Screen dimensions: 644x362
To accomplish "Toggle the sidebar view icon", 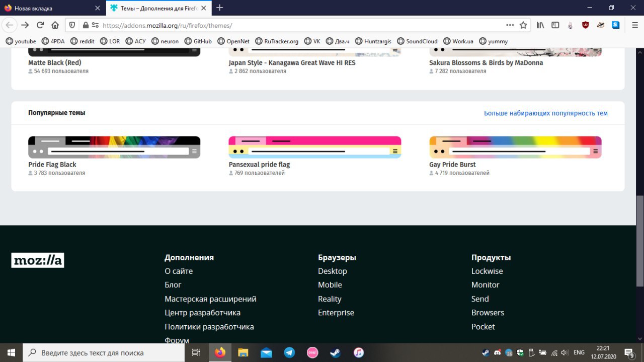I will click(x=555, y=25).
